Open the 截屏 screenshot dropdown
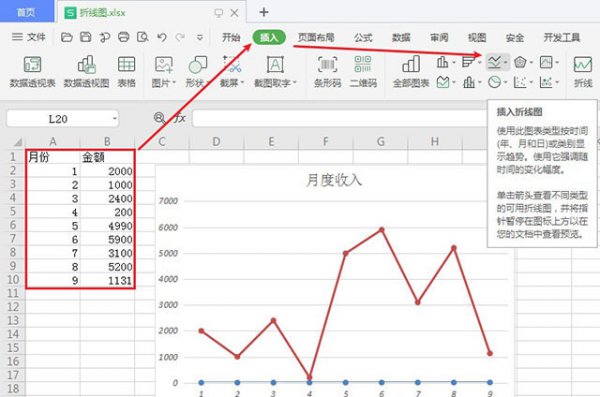This screenshot has height=397, width=600. (x=232, y=72)
